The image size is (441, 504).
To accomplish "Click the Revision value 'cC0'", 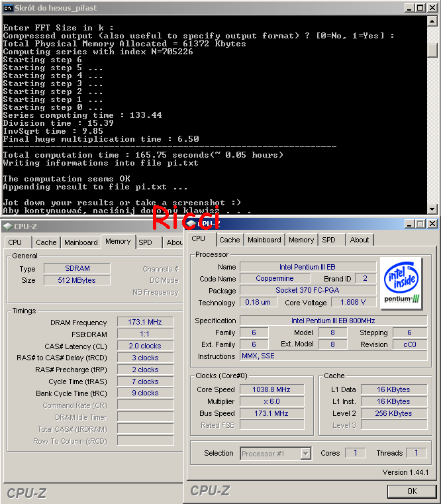I will [x=410, y=344].
